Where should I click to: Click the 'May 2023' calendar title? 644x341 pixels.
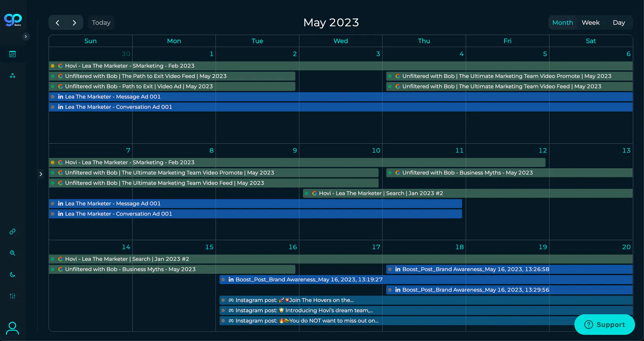pos(331,23)
